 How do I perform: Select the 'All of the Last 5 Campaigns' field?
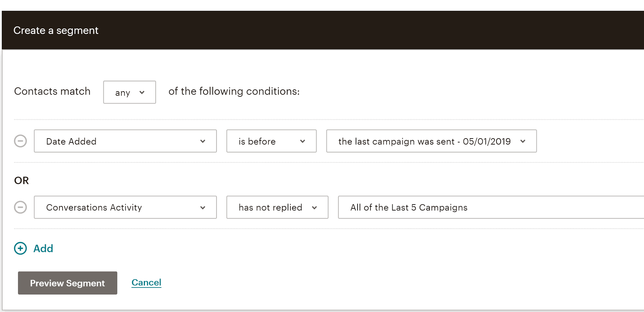(x=491, y=207)
